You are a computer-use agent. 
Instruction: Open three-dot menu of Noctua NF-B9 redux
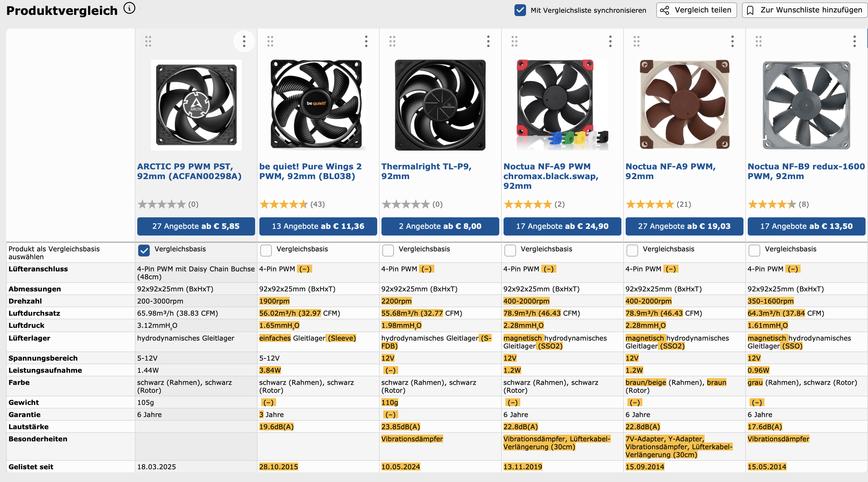coord(854,41)
